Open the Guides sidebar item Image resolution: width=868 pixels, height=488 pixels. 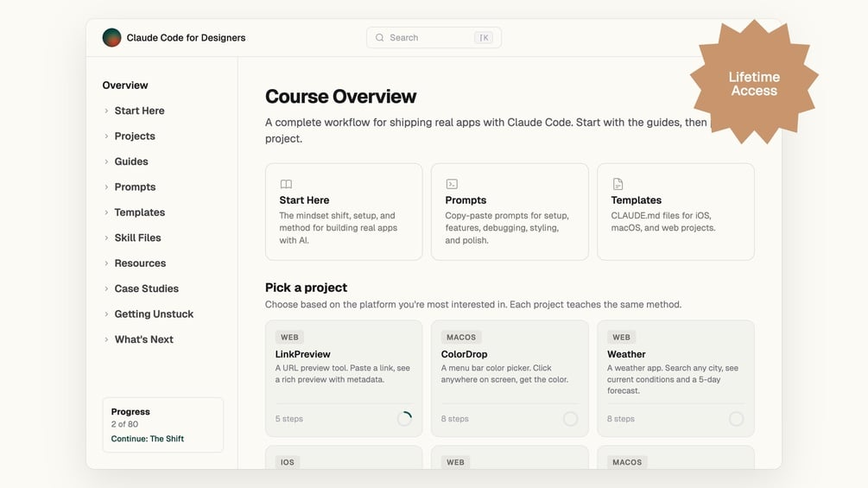pyautogui.click(x=131, y=162)
